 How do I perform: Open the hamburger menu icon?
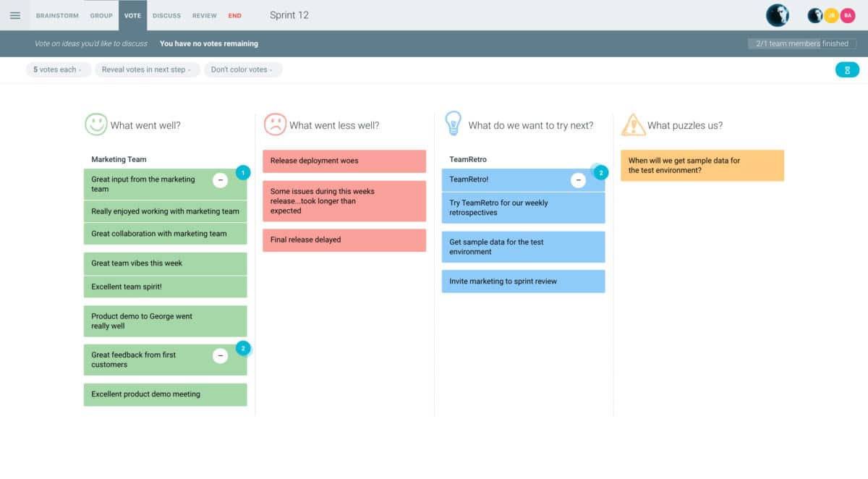coord(15,15)
